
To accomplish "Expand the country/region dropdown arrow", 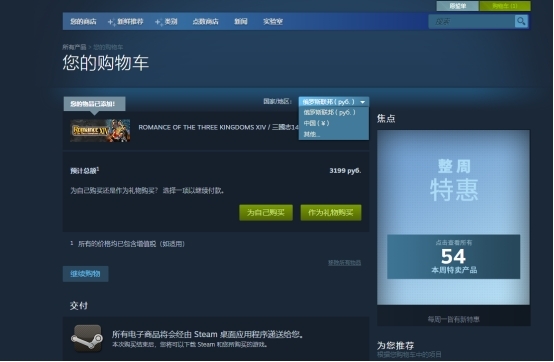I will (x=363, y=102).
